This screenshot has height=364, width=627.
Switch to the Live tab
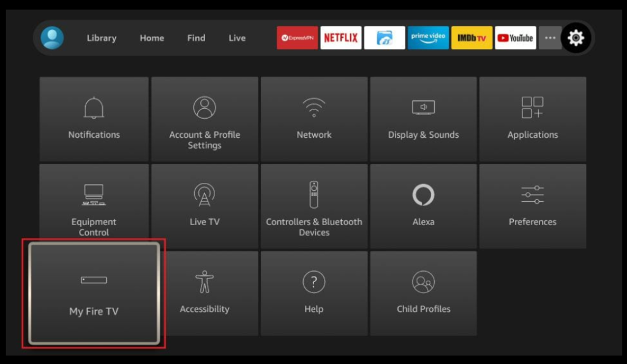(x=237, y=38)
